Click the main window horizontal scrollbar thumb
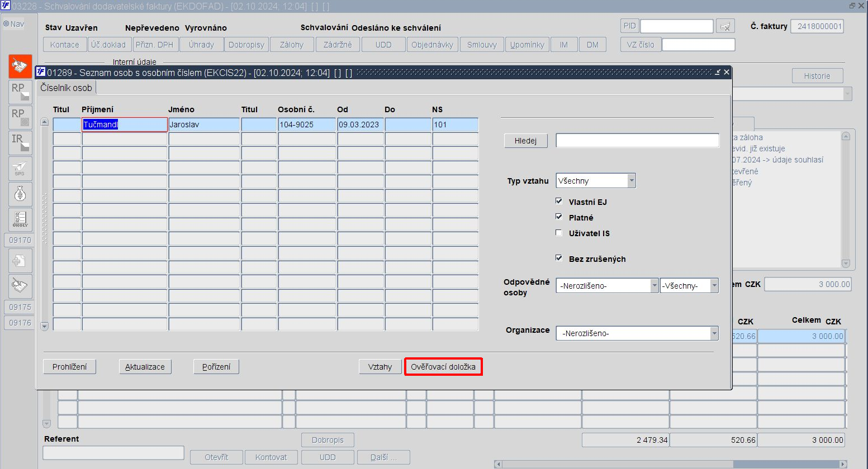 (x=786, y=465)
